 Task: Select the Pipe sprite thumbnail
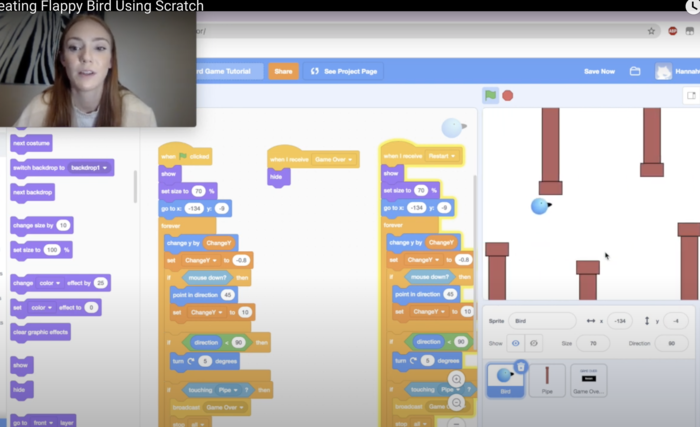[x=547, y=380]
